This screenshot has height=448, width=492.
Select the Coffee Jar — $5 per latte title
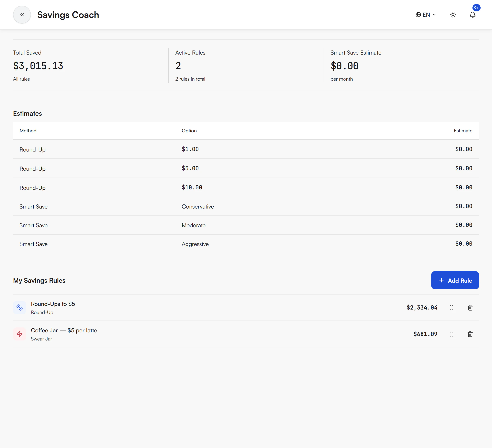pyautogui.click(x=64, y=330)
